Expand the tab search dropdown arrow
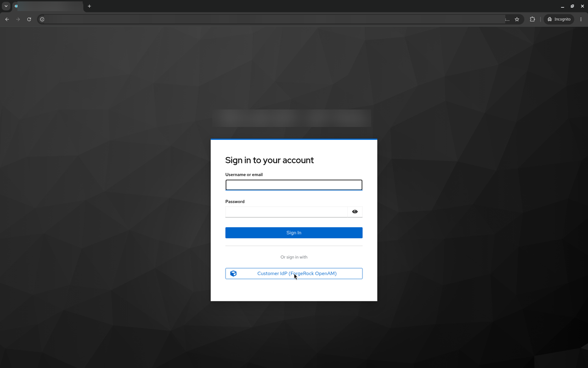The height and width of the screenshot is (368, 588). [6, 6]
